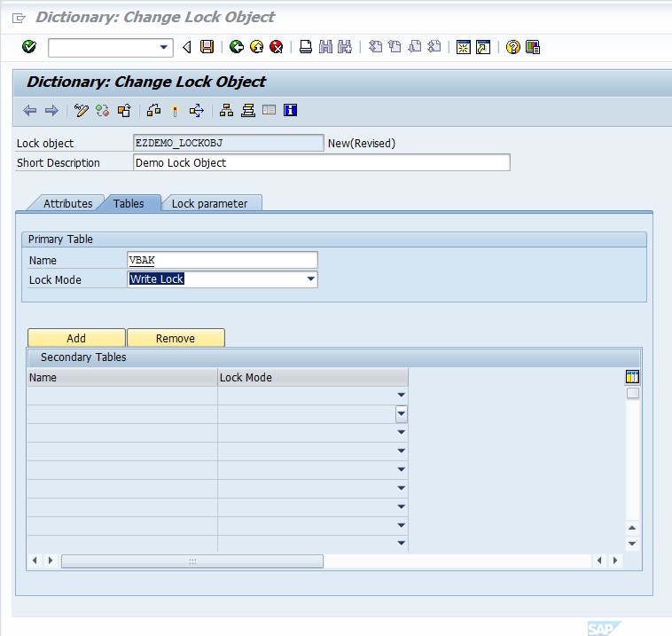Open Customize Local Layout icon
The width and height of the screenshot is (672, 636).
533,47
